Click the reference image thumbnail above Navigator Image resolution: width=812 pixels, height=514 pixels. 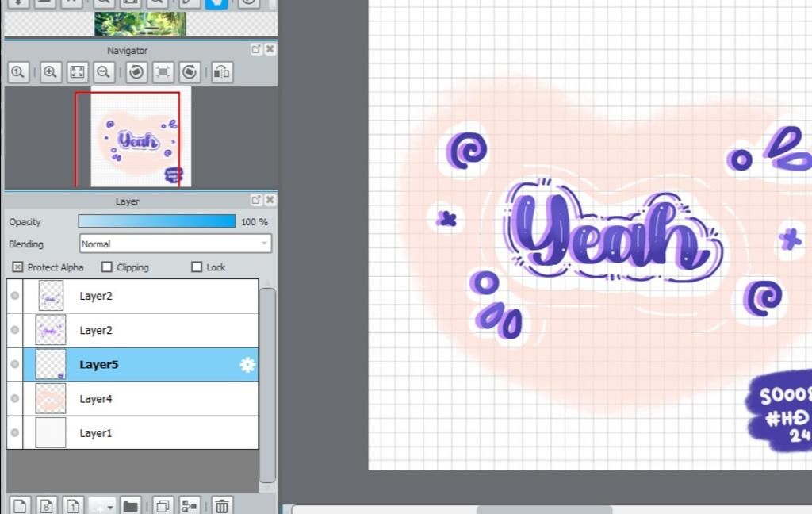[x=140, y=24]
